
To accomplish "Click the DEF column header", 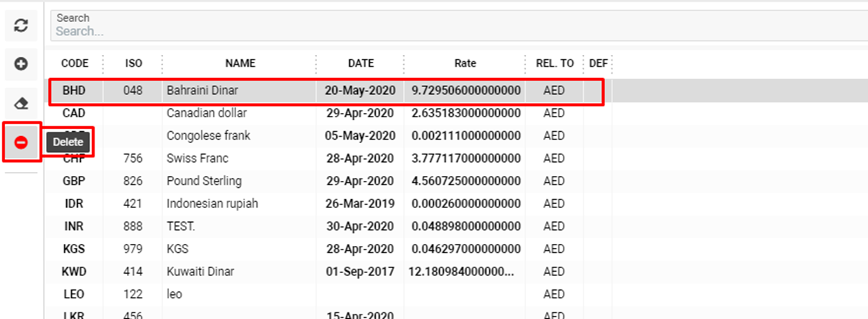I will click(598, 63).
